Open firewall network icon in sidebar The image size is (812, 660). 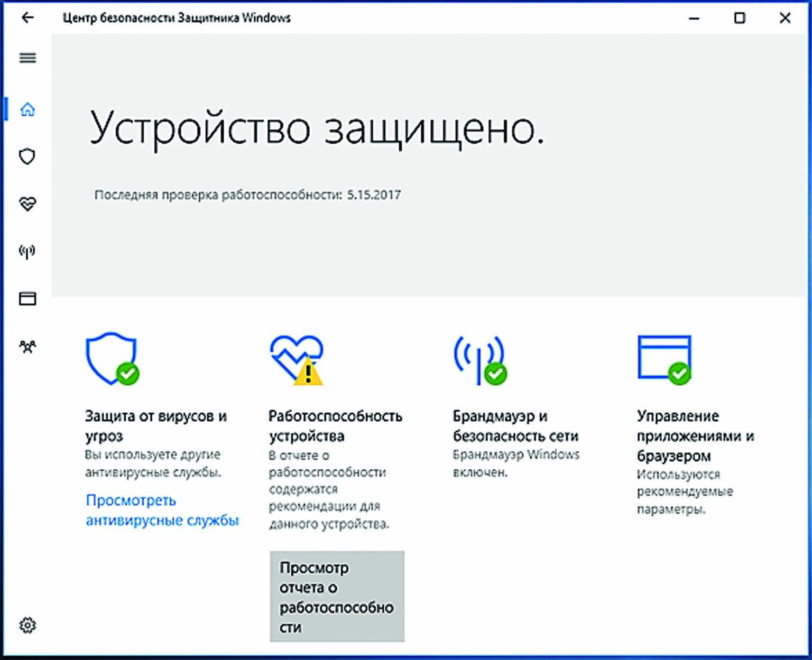27,251
